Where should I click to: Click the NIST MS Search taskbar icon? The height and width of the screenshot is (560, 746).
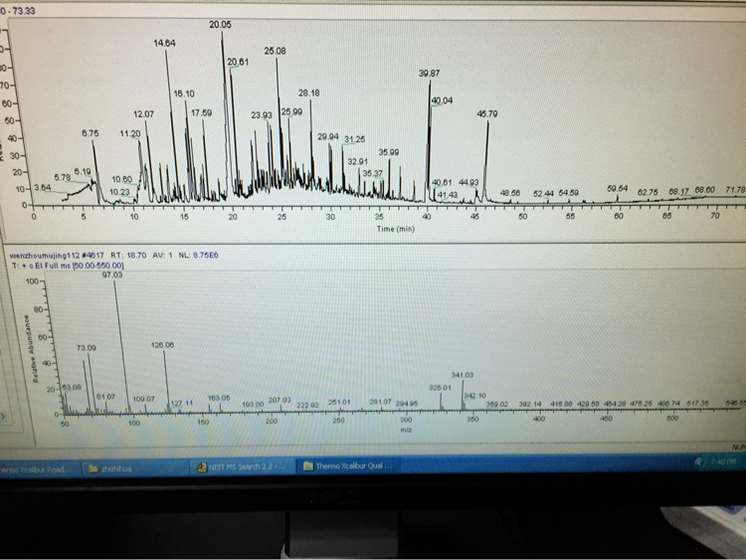(x=202, y=467)
